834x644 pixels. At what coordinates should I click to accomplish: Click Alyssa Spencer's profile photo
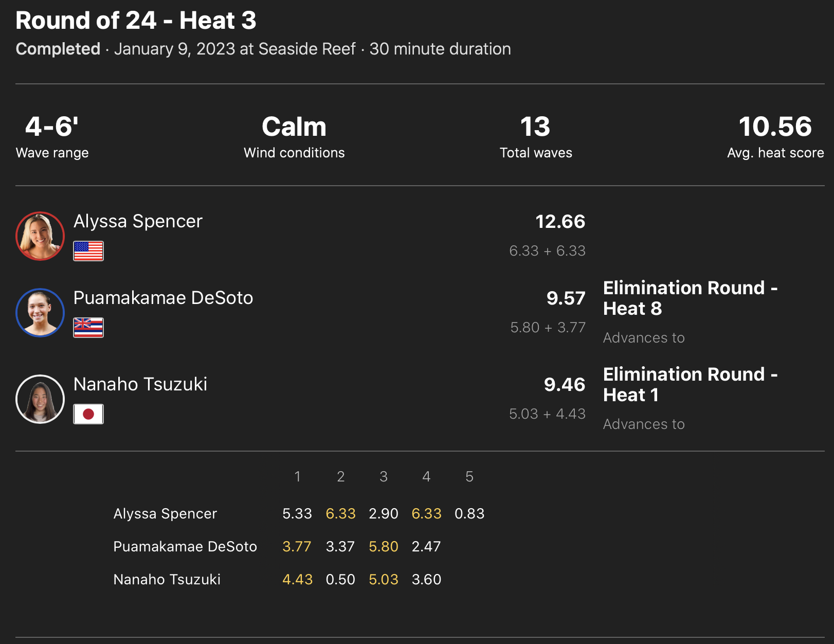[x=40, y=236]
